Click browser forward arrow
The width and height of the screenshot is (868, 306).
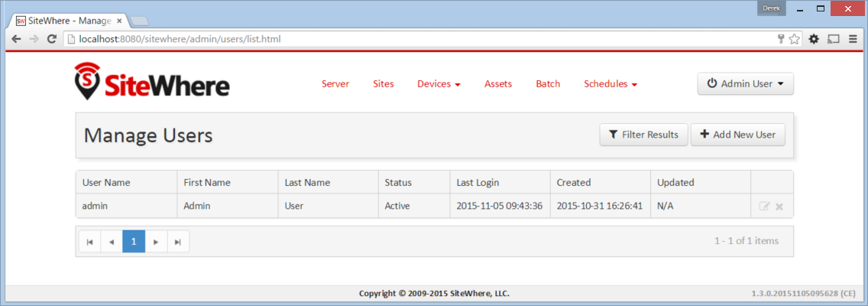coord(34,39)
